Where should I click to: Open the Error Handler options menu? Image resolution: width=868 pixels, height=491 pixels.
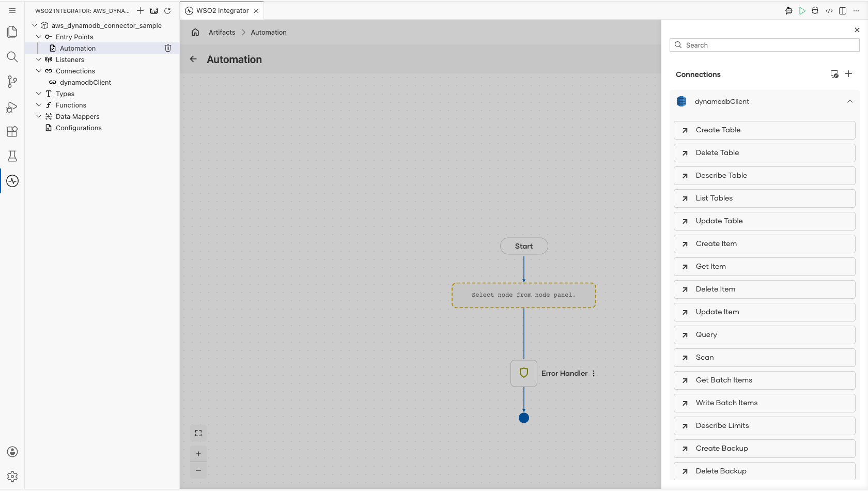(594, 373)
